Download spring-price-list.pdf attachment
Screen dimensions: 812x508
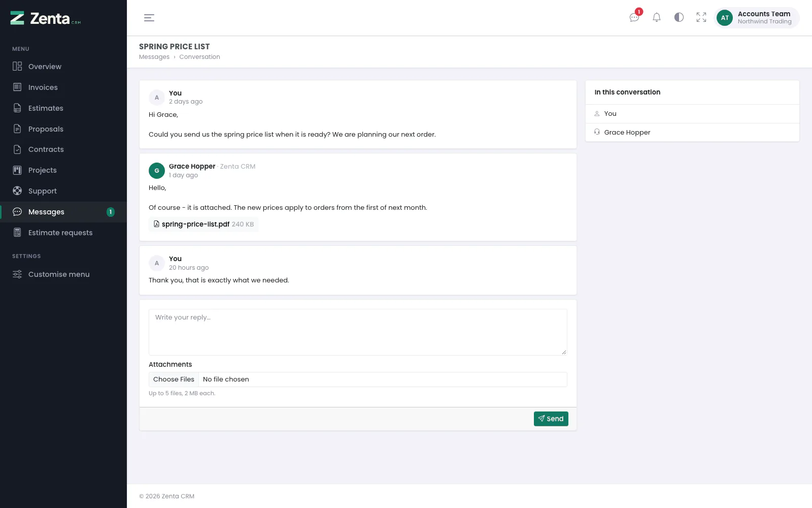(x=204, y=224)
